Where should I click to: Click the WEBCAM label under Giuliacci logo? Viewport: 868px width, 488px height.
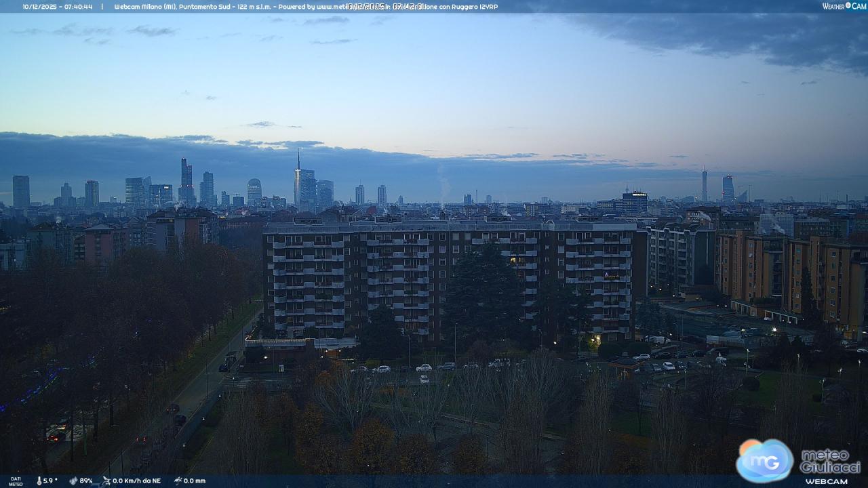point(826,481)
